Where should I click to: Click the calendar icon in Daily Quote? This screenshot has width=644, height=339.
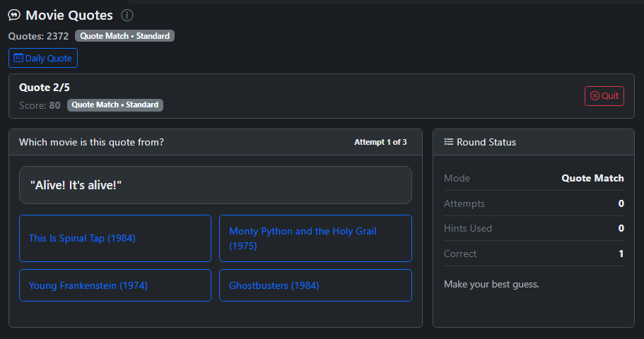[18, 58]
